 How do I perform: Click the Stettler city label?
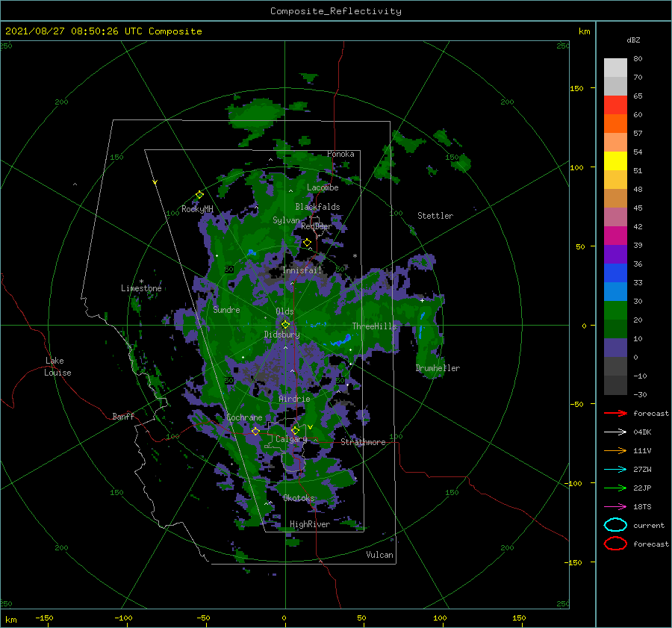pos(435,216)
